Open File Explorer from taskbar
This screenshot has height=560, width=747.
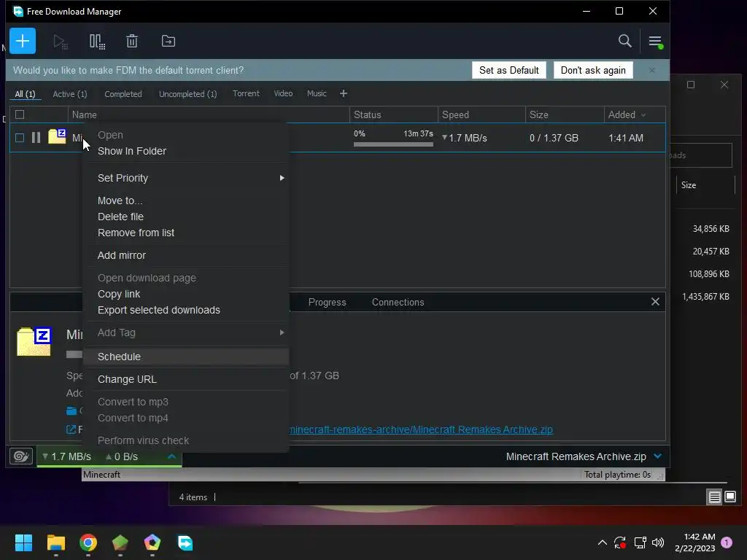55,542
